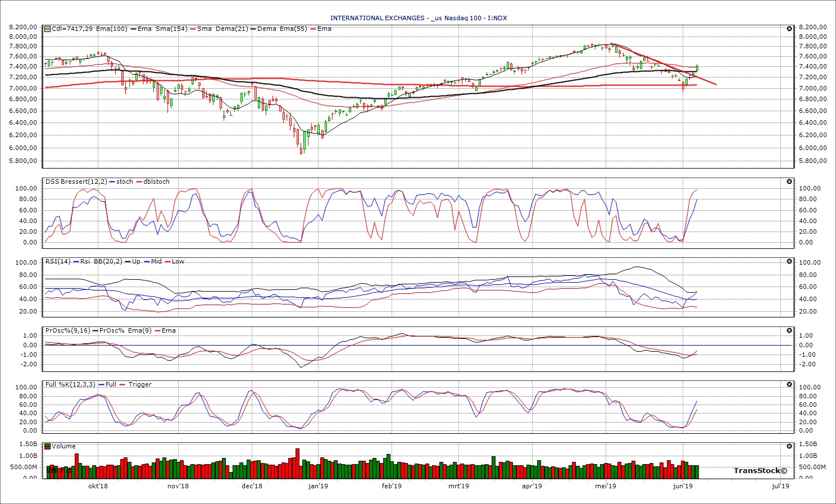Click the Volume panel label
Viewport: 836px width, 504px height.
click(63, 446)
